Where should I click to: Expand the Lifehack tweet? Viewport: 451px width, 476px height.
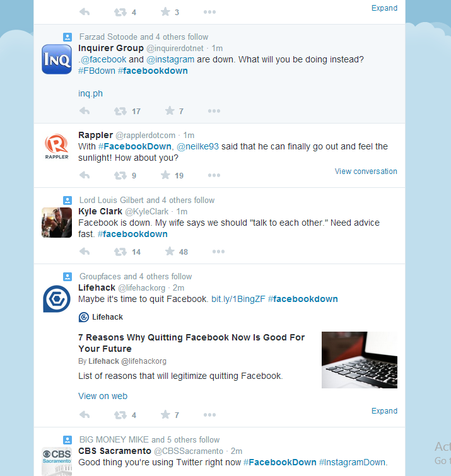coord(384,411)
